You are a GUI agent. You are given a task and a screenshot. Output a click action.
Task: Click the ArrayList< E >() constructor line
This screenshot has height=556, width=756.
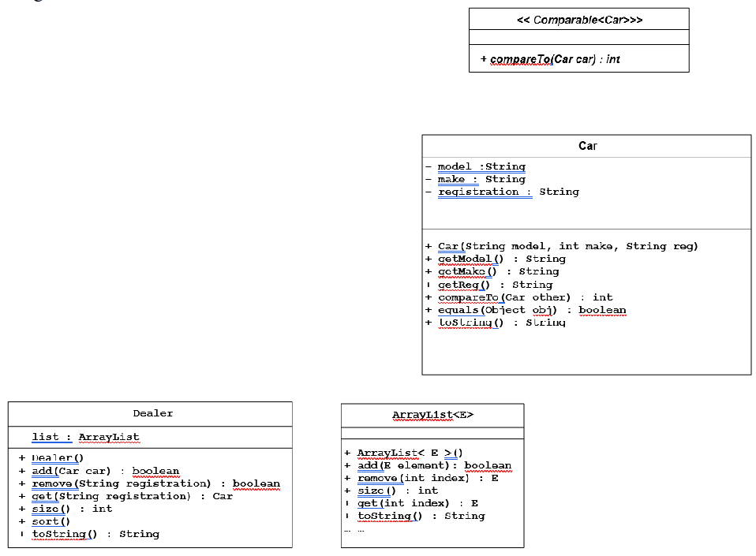pyautogui.click(x=403, y=453)
